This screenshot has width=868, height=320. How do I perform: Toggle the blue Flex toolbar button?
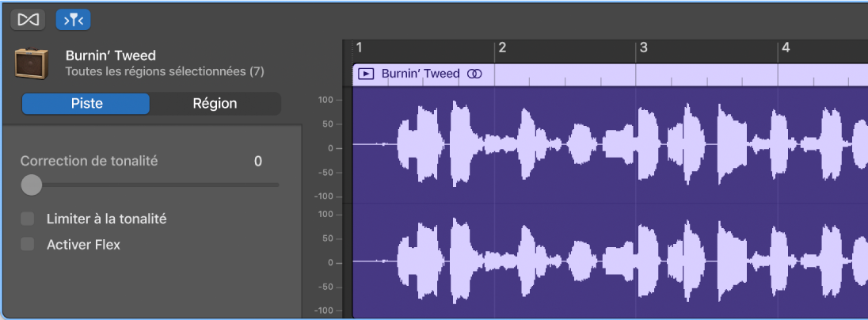73,19
